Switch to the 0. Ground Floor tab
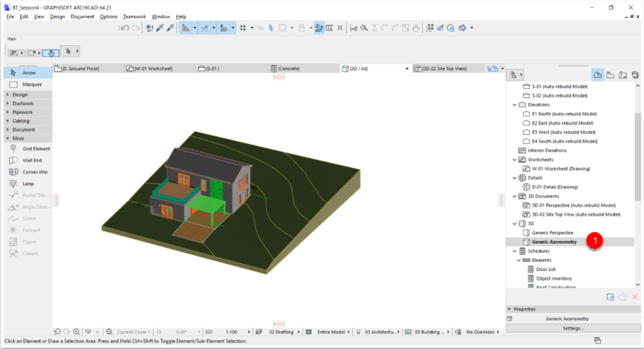Viewport: 644px width, 349px height. point(81,68)
